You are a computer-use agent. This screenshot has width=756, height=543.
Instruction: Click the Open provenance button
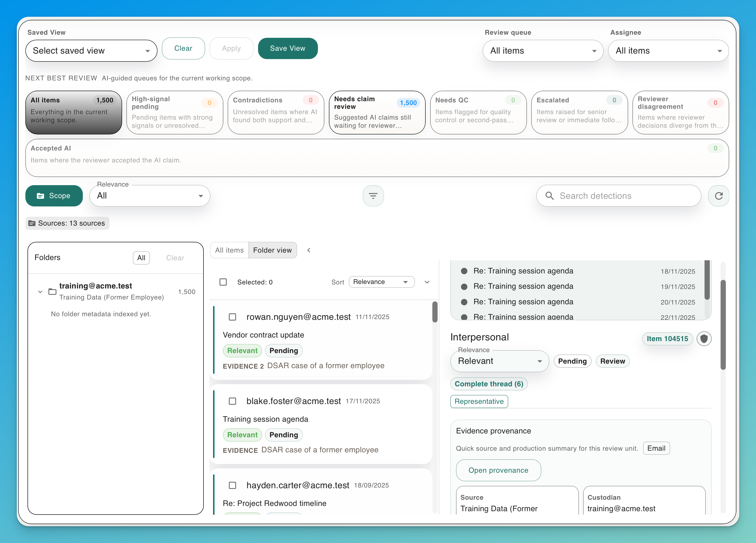tap(498, 470)
